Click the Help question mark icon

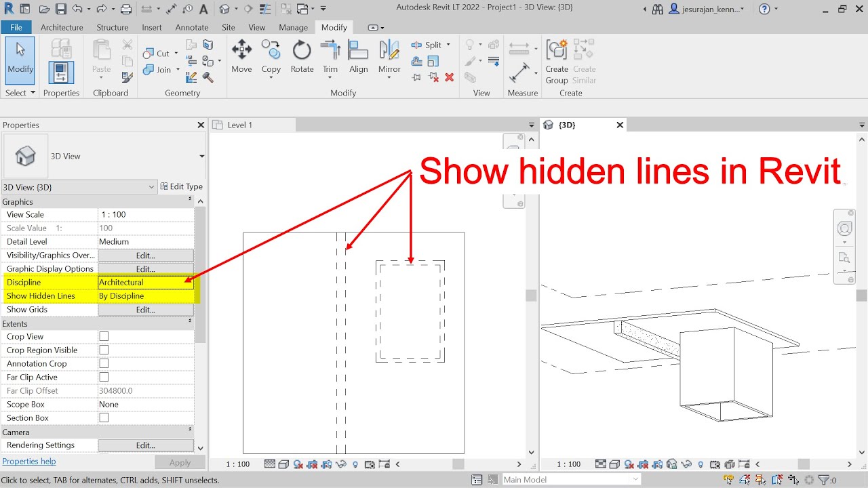(764, 9)
